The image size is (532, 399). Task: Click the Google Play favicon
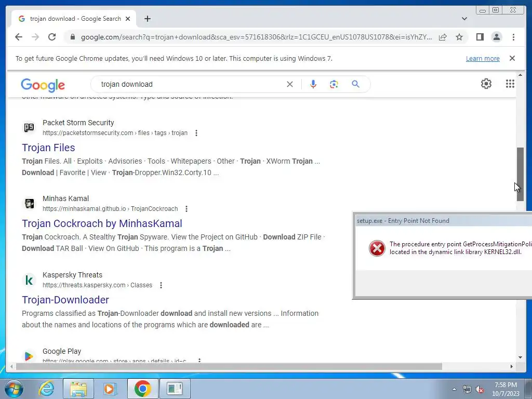tap(29, 356)
